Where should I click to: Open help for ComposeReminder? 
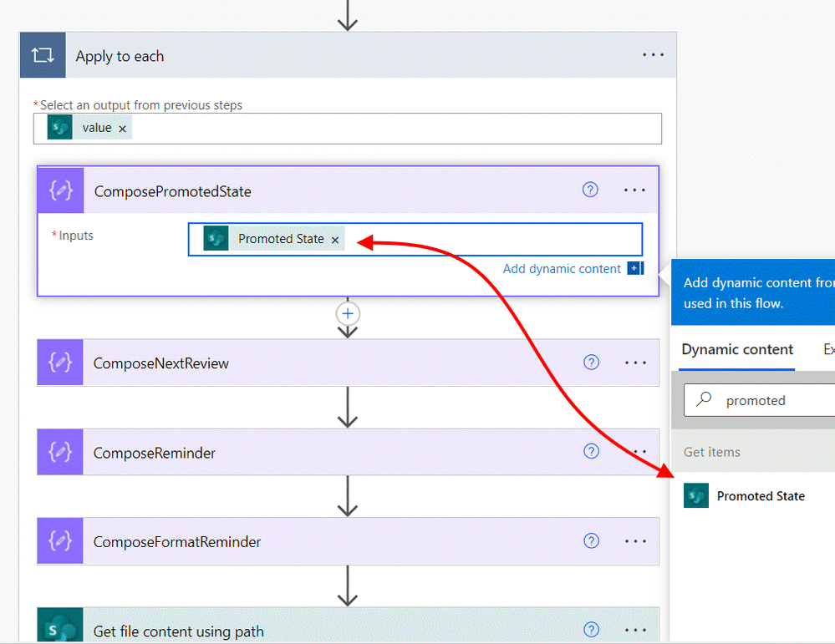591,451
